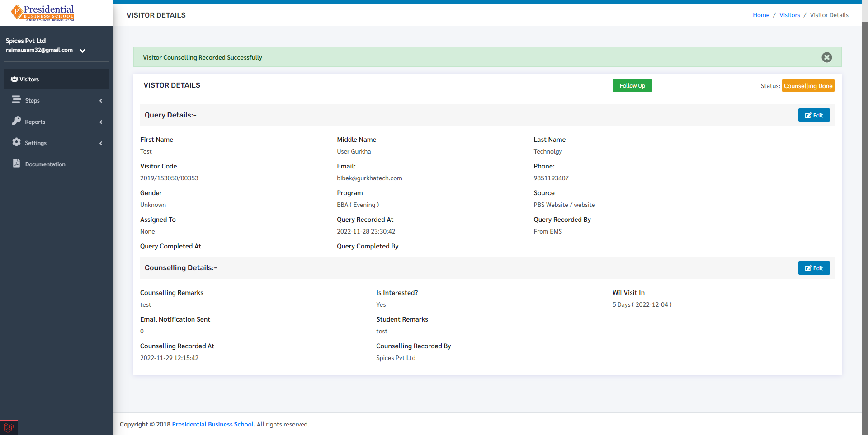Click the program value BBA ( Evening )
868x435 pixels.
358,205
